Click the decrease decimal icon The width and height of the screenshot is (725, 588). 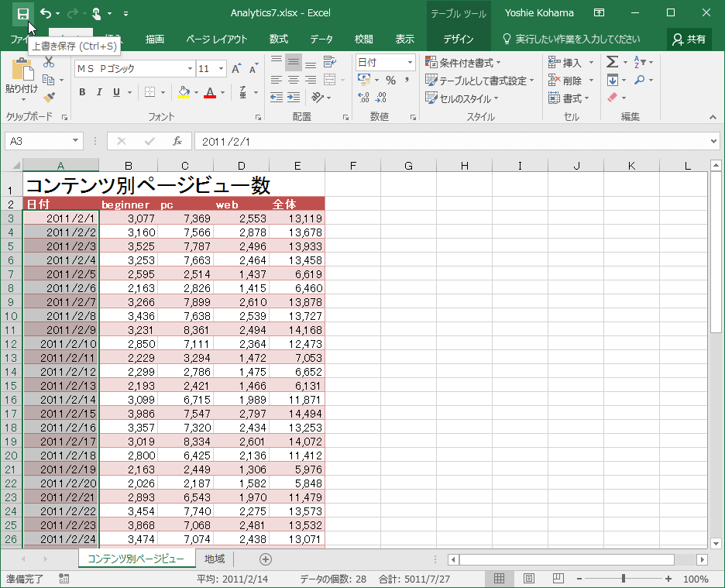(381, 97)
